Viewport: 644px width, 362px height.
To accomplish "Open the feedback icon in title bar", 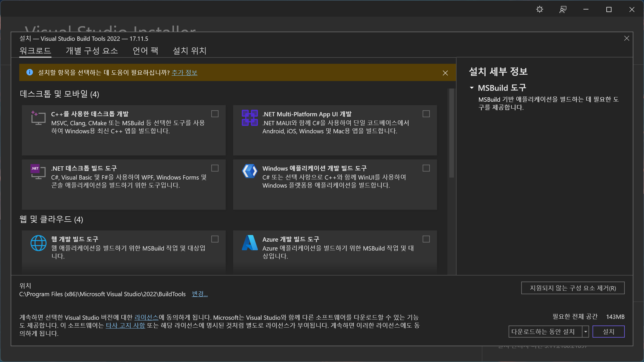I will coord(563,9).
